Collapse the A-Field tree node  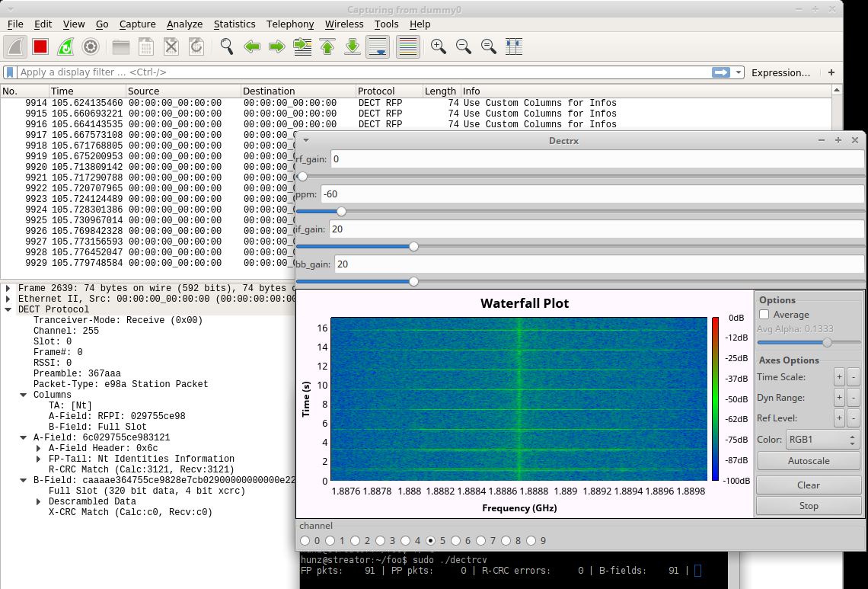[x=24, y=437]
